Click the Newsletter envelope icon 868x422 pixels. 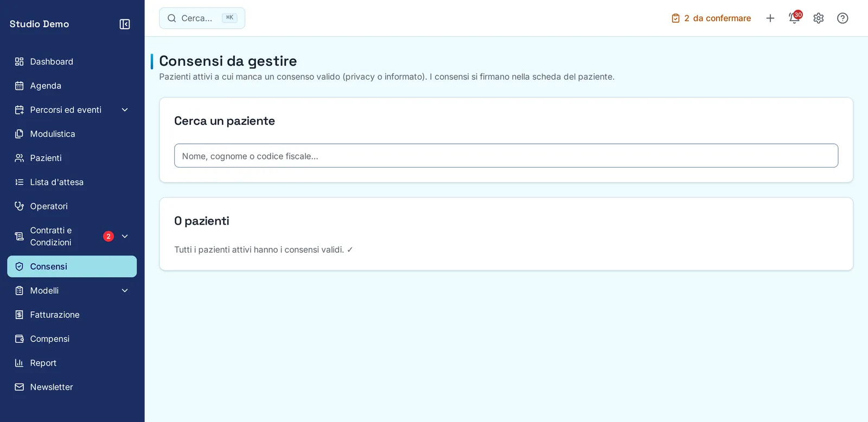point(20,387)
